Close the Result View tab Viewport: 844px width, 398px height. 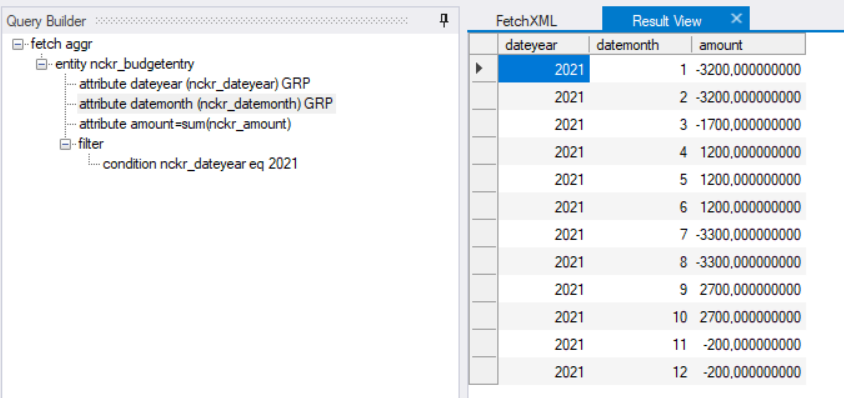pos(736,19)
